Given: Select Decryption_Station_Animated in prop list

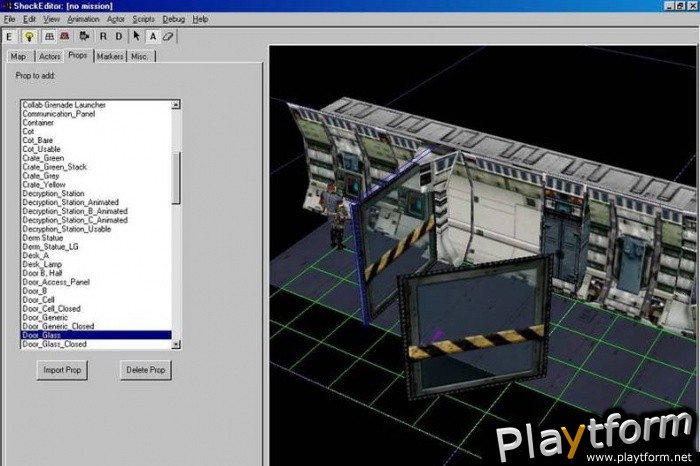Looking at the screenshot, I should (96, 202).
